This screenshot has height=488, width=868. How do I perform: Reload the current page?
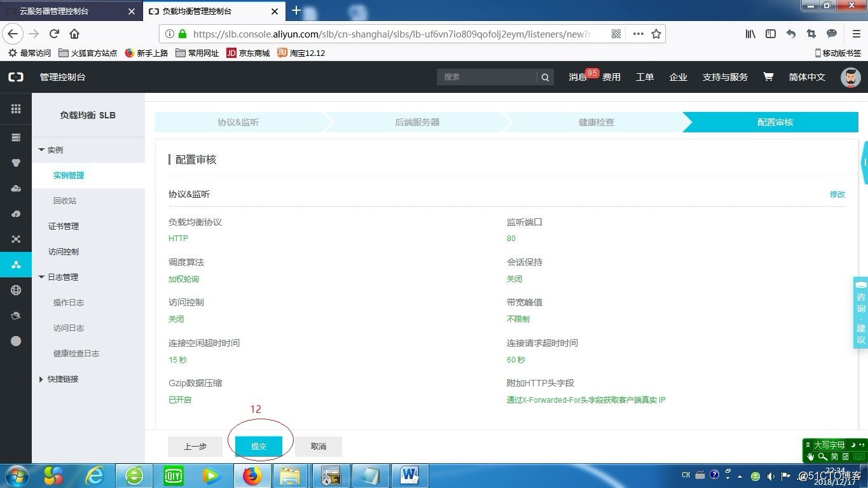click(x=54, y=34)
